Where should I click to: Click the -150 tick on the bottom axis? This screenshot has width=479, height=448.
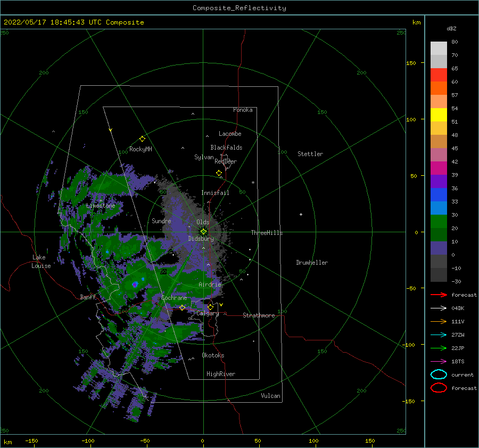tap(32, 441)
